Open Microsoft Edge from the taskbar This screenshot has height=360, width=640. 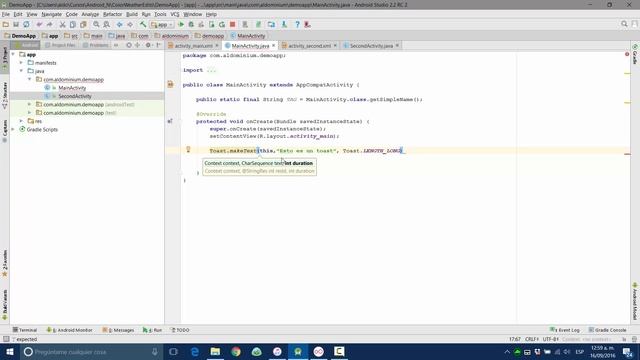pos(195,351)
